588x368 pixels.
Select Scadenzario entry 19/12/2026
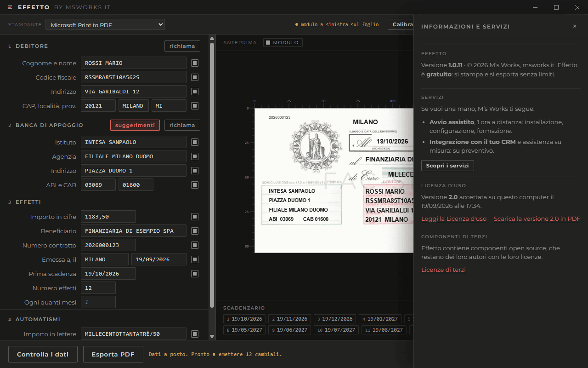[335, 319]
